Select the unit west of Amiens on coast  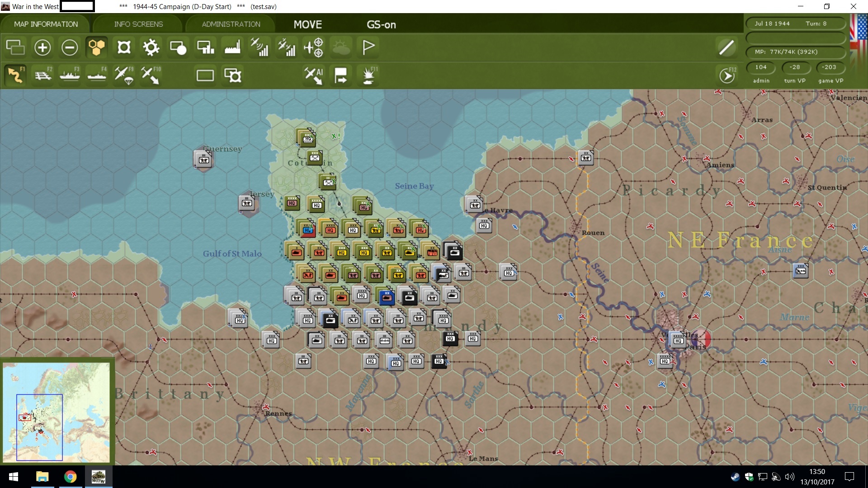point(586,158)
